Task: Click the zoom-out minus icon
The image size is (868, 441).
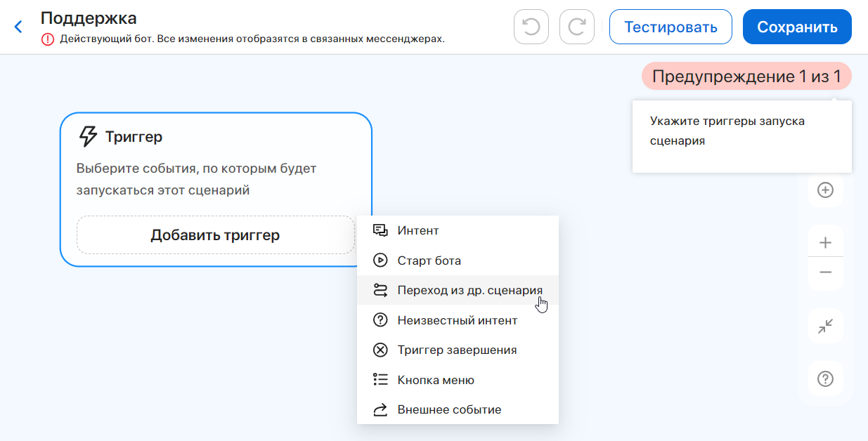Action: [x=824, y=272]
